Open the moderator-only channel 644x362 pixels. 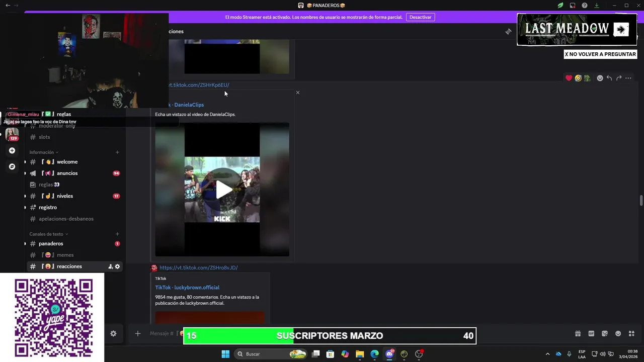tap(74, 126)
